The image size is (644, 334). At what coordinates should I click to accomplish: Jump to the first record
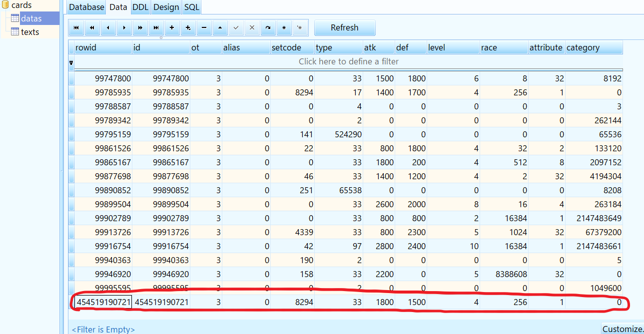[x=76, y=28]
